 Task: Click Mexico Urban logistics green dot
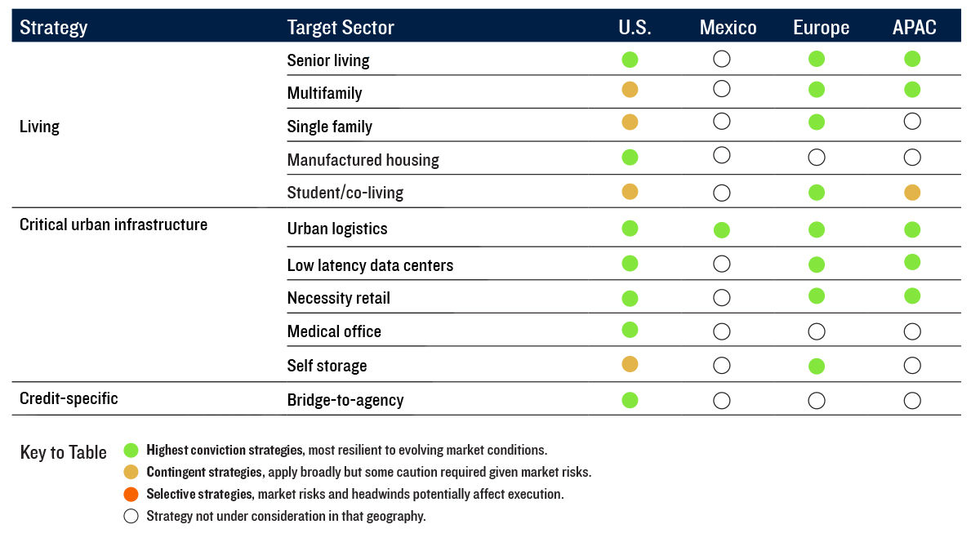coord(721,229)
